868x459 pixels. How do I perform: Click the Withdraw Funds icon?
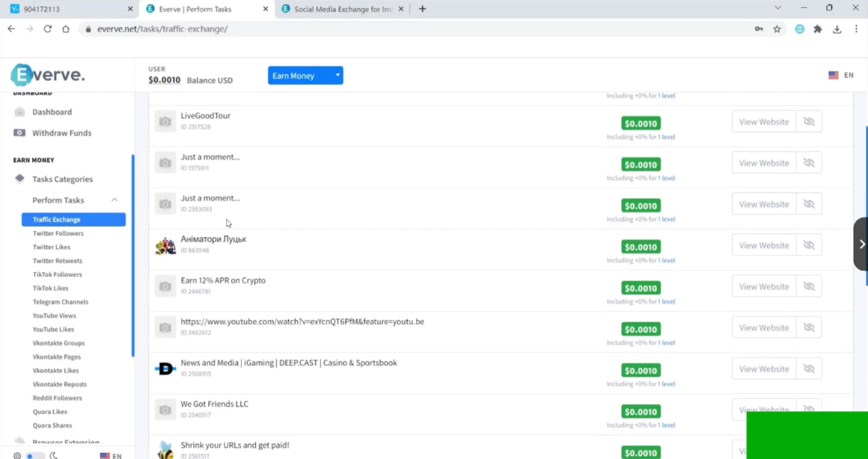[20, 133]
